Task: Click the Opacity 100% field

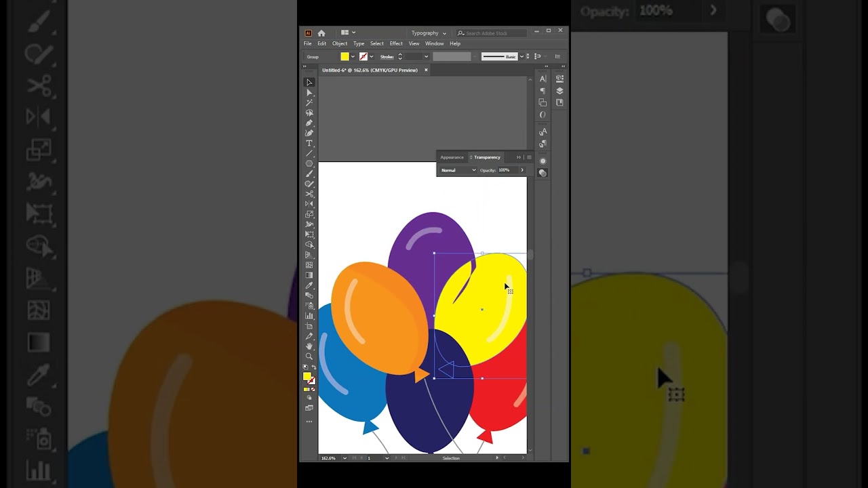Action: tap(507, 170)
